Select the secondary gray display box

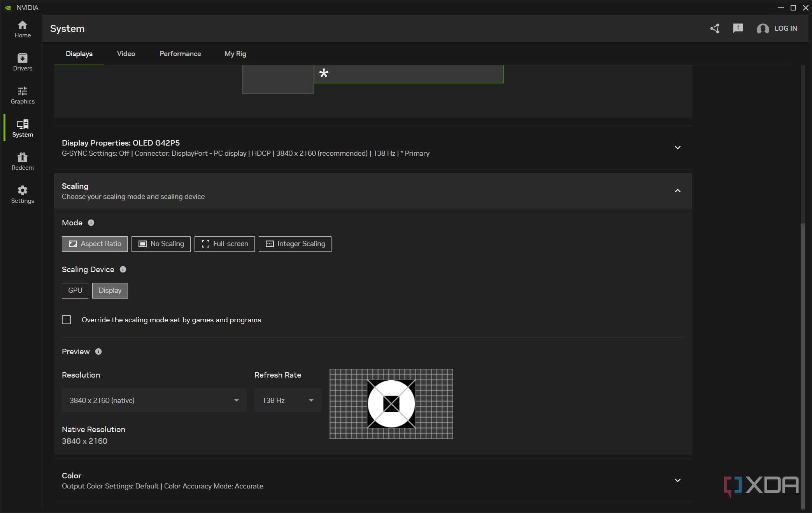point(278,79)
